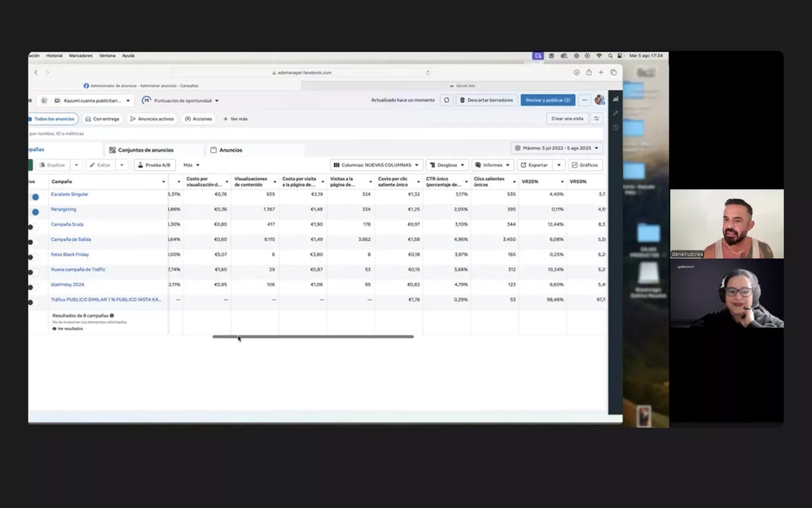This screenshot has height=508, width=812.
Task: Open the Marcadores menu
Action: tap(81, 56)
